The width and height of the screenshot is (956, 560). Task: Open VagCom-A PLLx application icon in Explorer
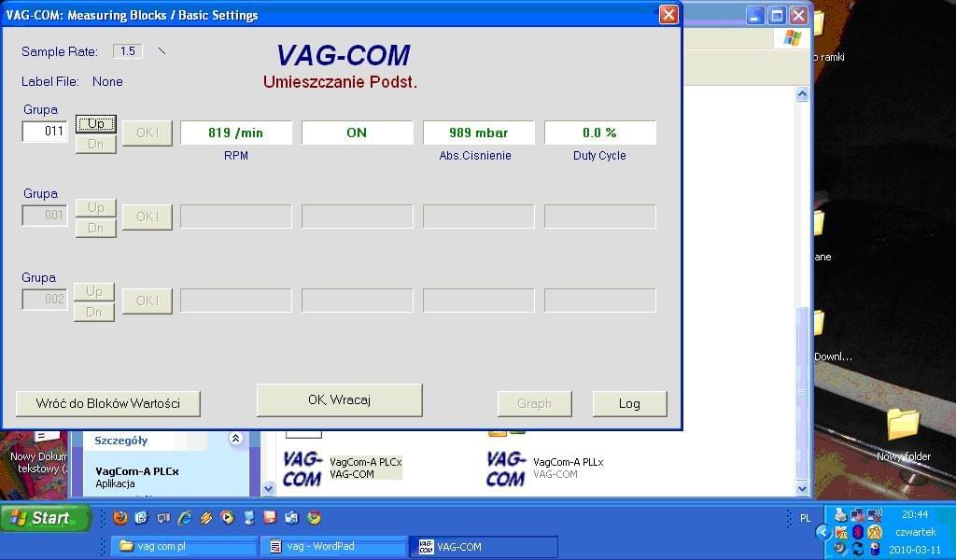(x=505, y=469)
